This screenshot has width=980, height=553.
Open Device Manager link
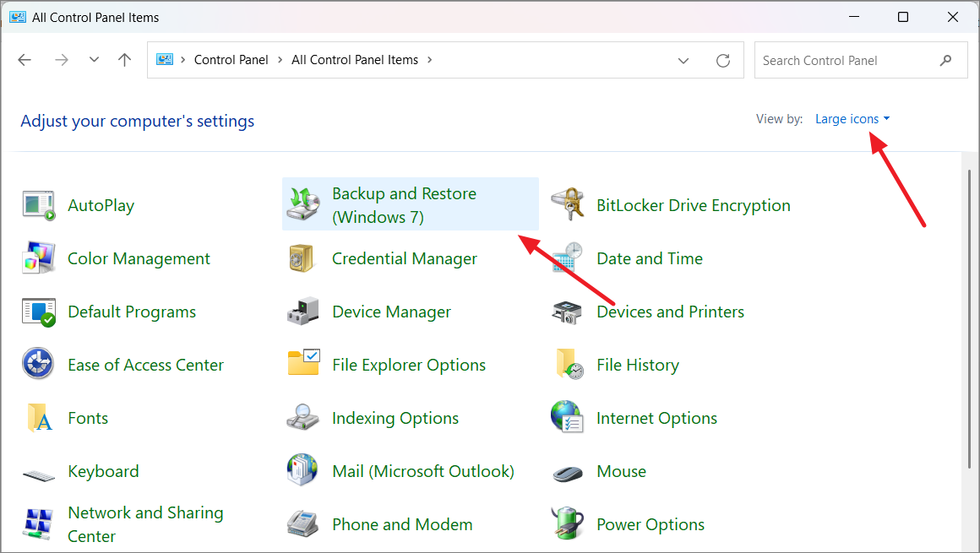(x=391, y=312)
